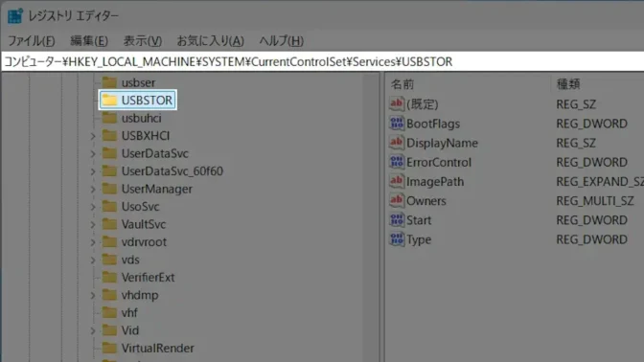This screenshot has width=644, height=362.
Task: Expand the UserManager key
Action: tap(93, 190)
